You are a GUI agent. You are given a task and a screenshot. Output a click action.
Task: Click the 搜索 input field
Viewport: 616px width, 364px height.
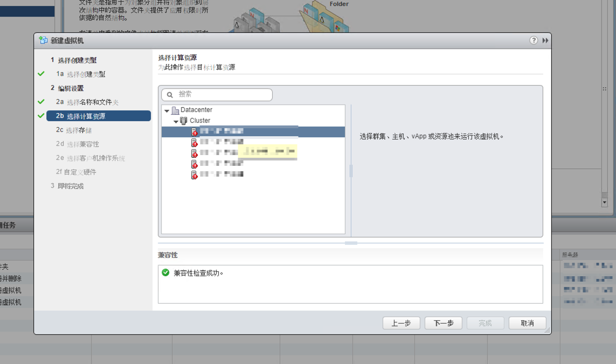tap(222, 94)
